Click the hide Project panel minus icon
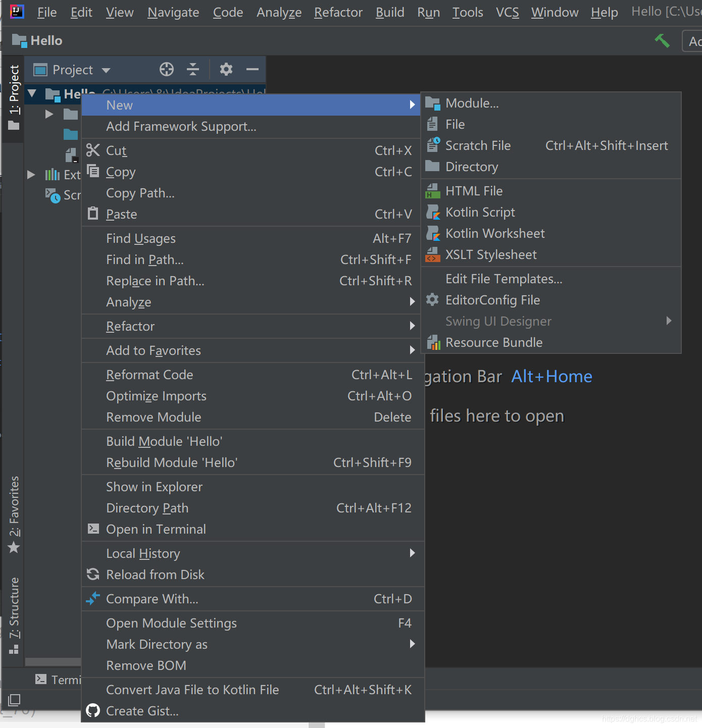Screen dimensions: 702x728 [252, 69]
